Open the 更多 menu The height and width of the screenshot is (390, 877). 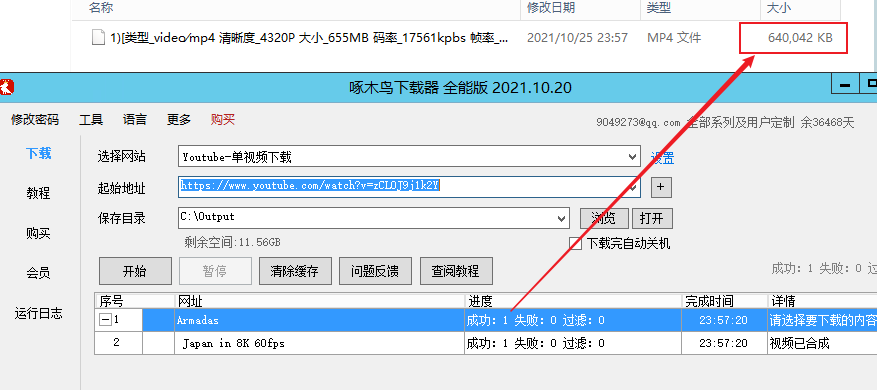pyautogui.click(x=179, y=119)
